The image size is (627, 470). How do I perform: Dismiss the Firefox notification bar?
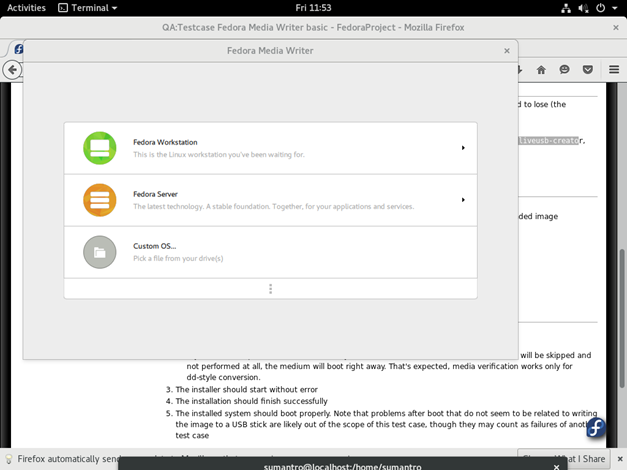(620, 459)
